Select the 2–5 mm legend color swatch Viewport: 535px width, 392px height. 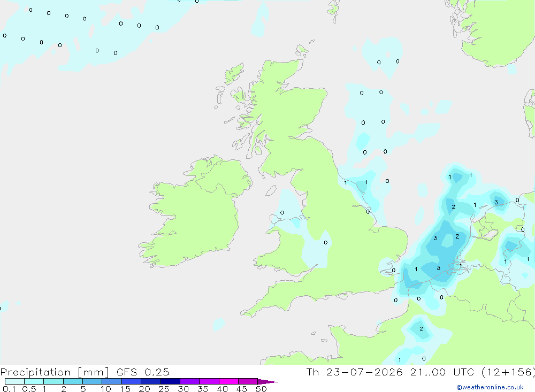[x=73, y=381]
